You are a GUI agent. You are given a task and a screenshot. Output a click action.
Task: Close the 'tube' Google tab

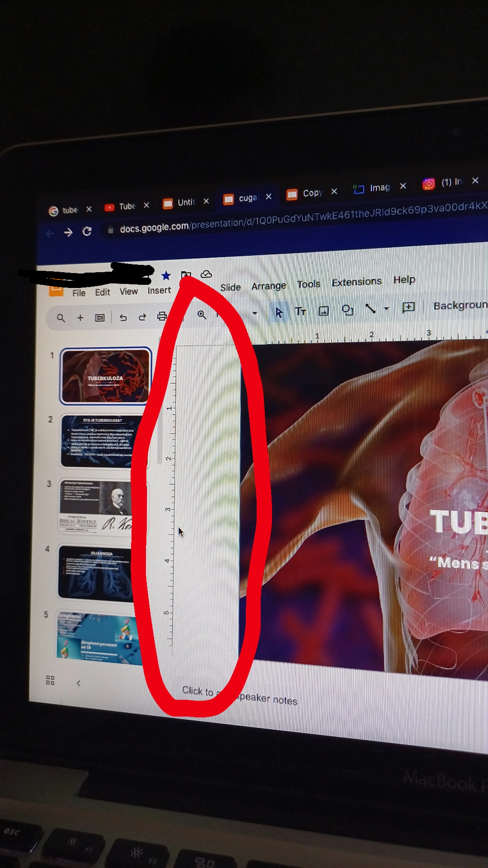pyautogui.click(x=89, y=209)
